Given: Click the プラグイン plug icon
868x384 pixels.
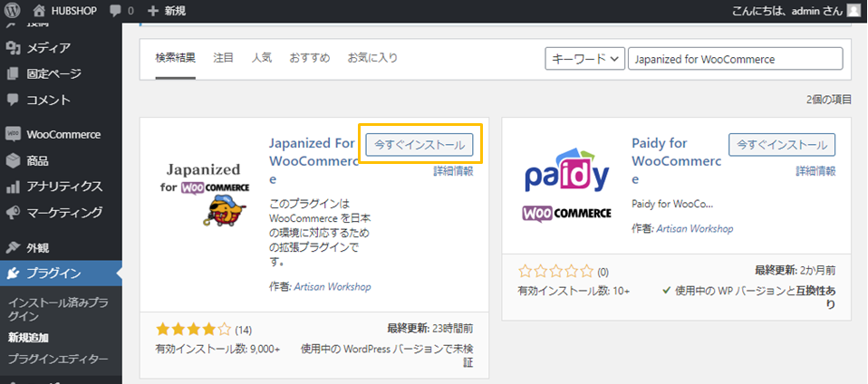Looking at the screenshot, I should point(13,274).
